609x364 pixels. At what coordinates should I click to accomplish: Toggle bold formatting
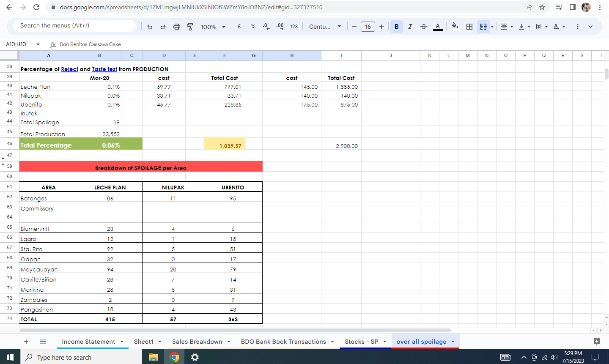[x=397, y=27]
